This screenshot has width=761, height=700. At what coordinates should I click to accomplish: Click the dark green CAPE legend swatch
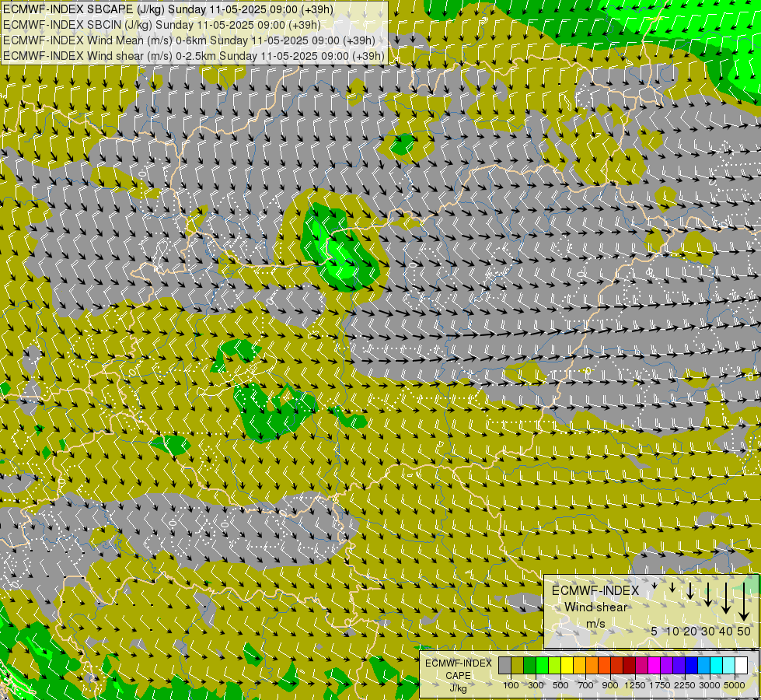[530, 665]
